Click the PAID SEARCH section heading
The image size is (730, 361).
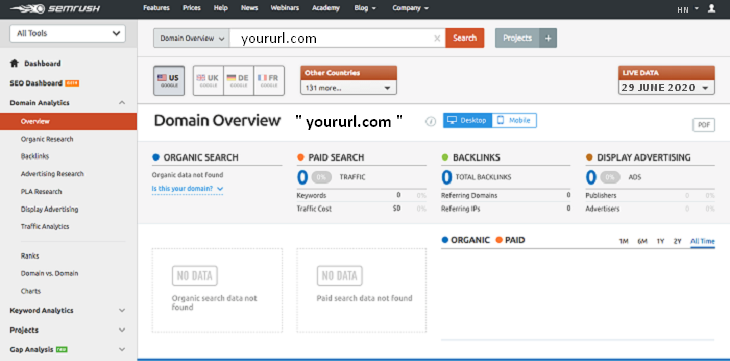click(x=336, y=157)
